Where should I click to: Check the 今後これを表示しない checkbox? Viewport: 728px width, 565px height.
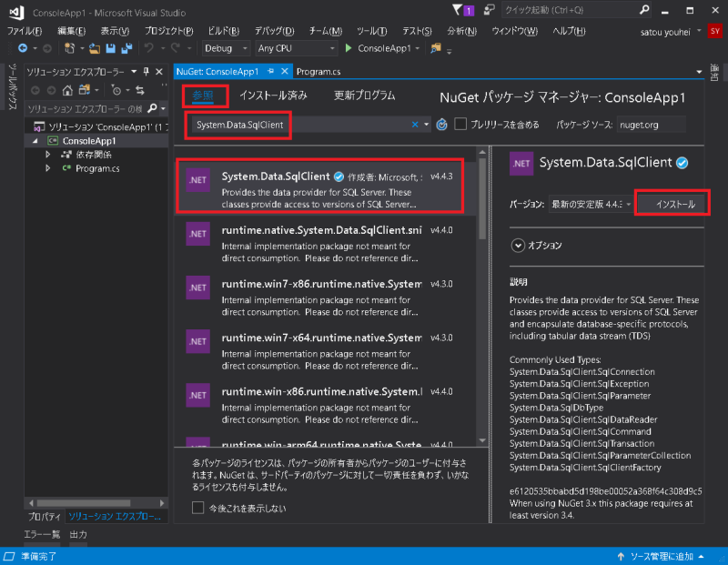197,508
